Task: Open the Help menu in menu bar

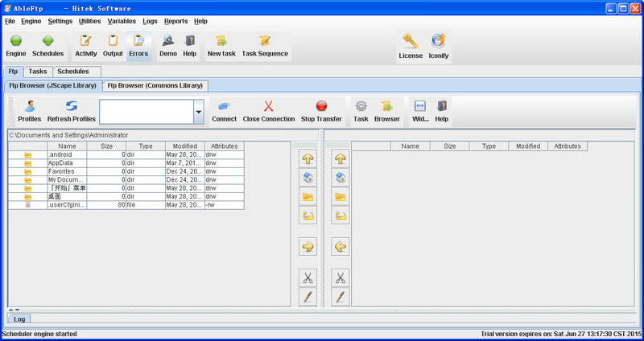Action: click(200, 22)
